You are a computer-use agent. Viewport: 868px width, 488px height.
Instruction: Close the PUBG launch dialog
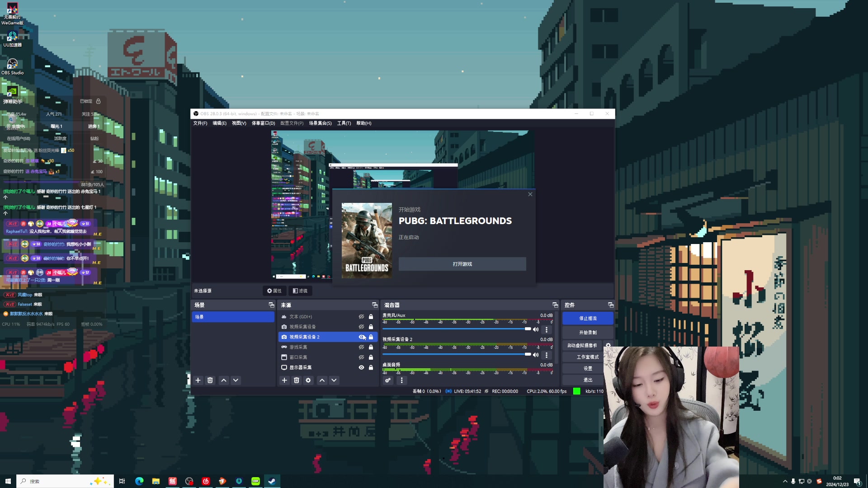(530, 194)
